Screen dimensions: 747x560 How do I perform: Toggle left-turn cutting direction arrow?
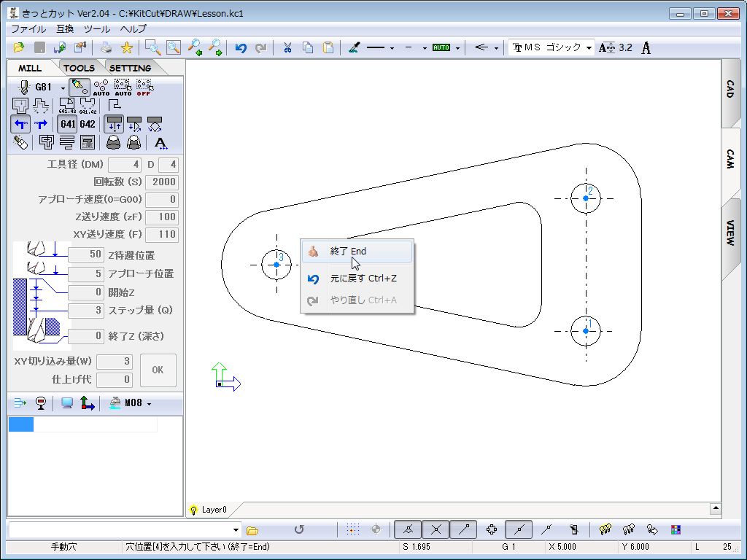point(20,124)
